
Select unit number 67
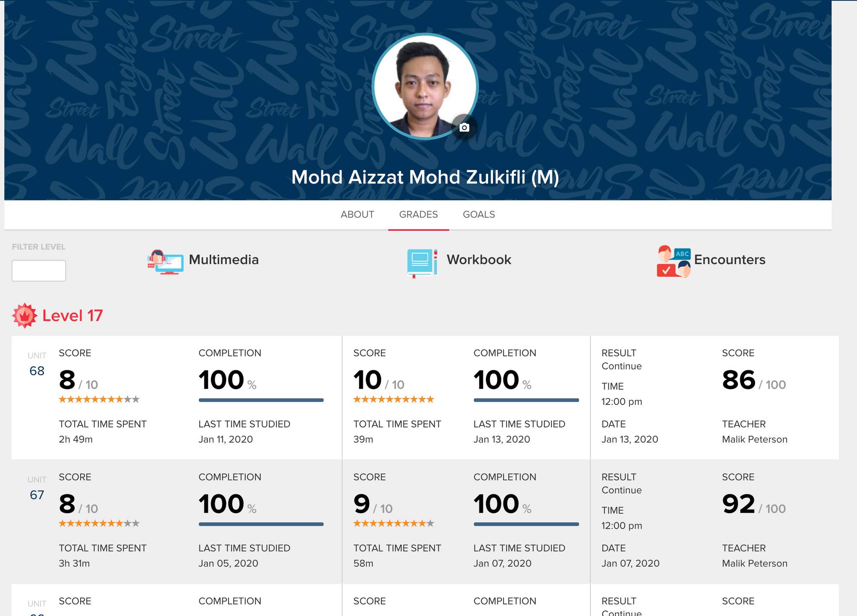pyautogui.click(x=37, y=495)
